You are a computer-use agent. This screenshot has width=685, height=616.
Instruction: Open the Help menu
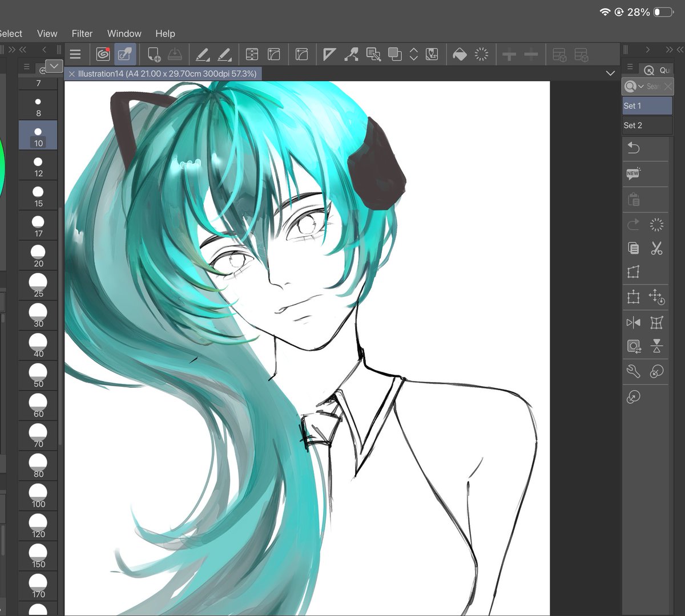tap(165, 34)
